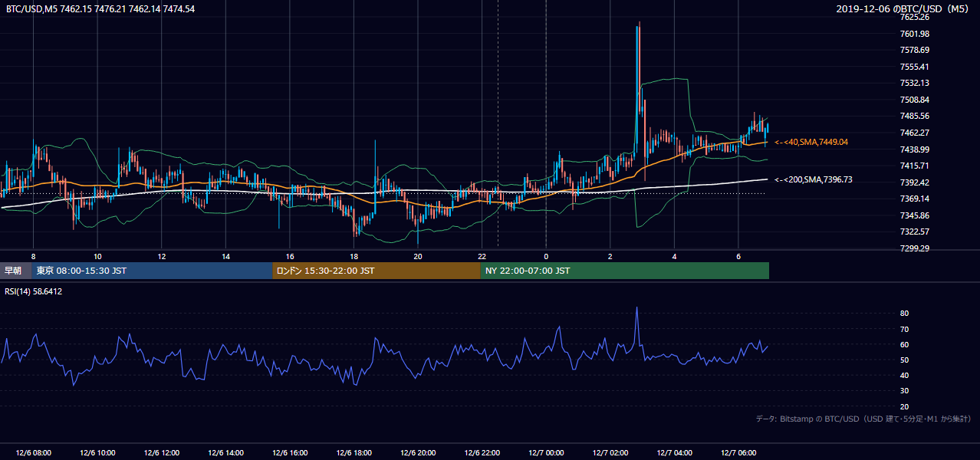Image resolution: width=980 pixels, height=460 pixels.
Task: Click hour tick '12' under the price chart
Action: (161, 256)
